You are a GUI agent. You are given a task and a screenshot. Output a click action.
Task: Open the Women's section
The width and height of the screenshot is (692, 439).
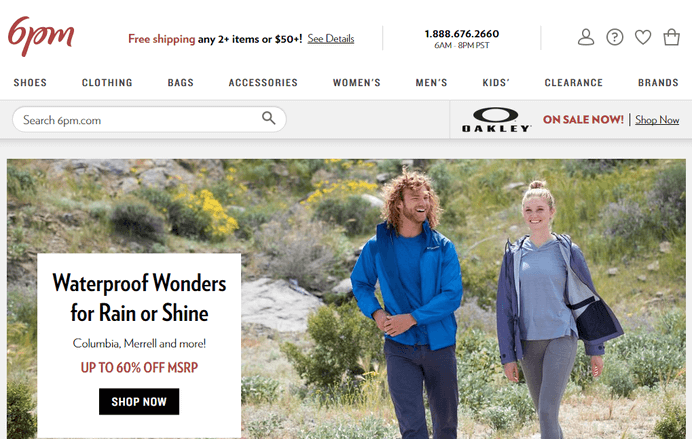click(x=357, y=83)
